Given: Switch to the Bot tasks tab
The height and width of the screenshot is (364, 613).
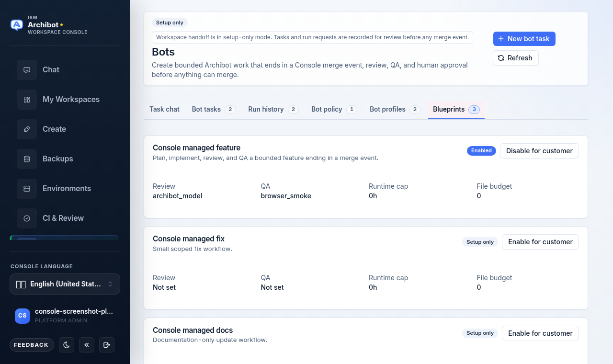Looking at the screenshot, I should (x=214, y=109).
